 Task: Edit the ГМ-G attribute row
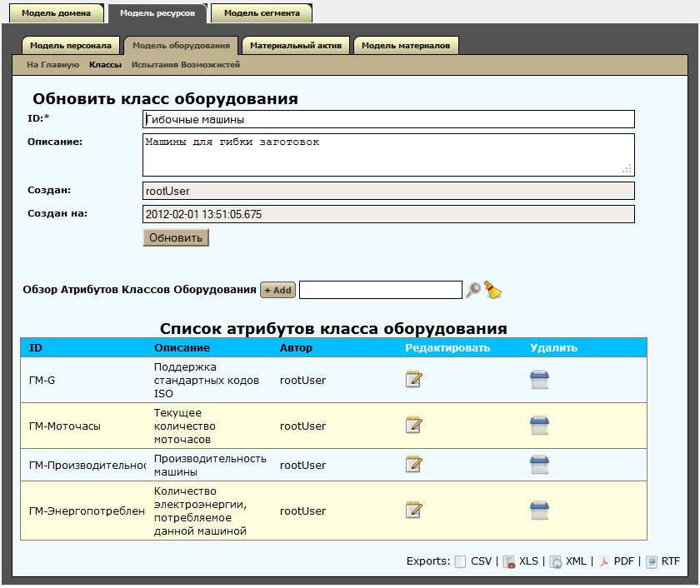coord(414,380)
